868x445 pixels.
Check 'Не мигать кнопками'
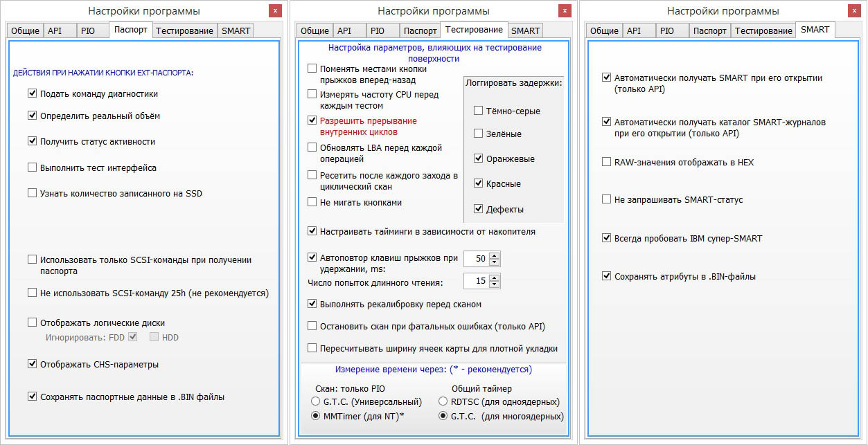[312, 202]
